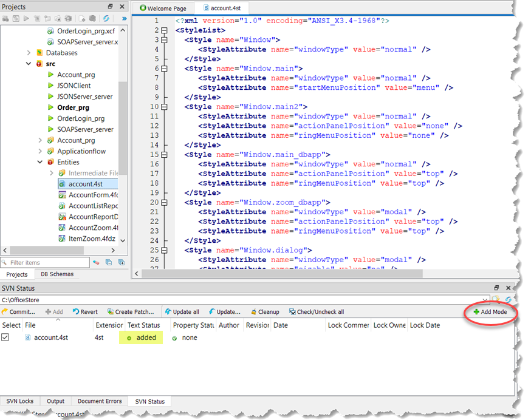Image resolution: width=531 pixels, height=420 pixels.
Task: Click the Collapse all icon above Projects tab
Action: pyautogui.click(x=108, y=262)
